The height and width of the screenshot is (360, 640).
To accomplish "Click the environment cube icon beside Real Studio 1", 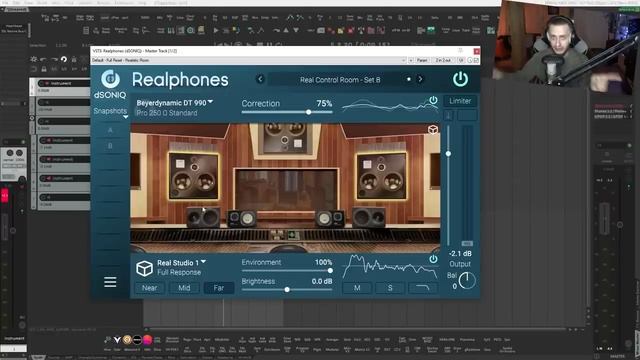I will pyautogui.click(x=144, y=268).
